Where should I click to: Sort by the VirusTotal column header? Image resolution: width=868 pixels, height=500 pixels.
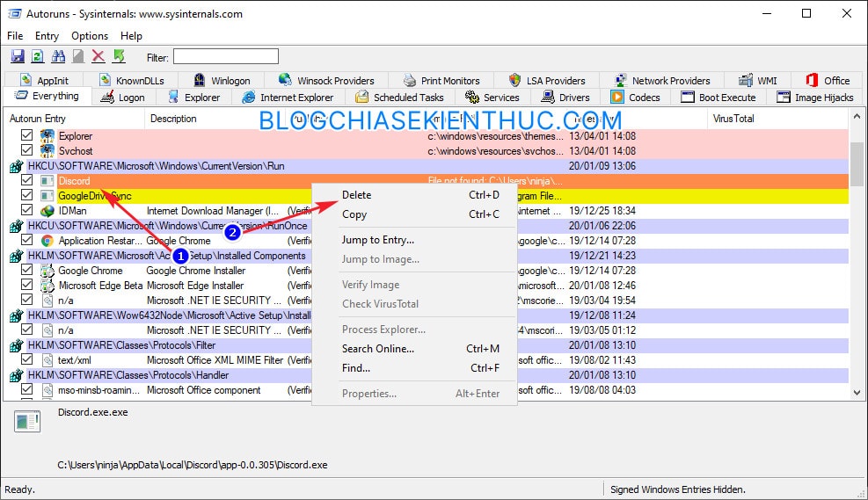pyautogui.click(x=777, y=119)
